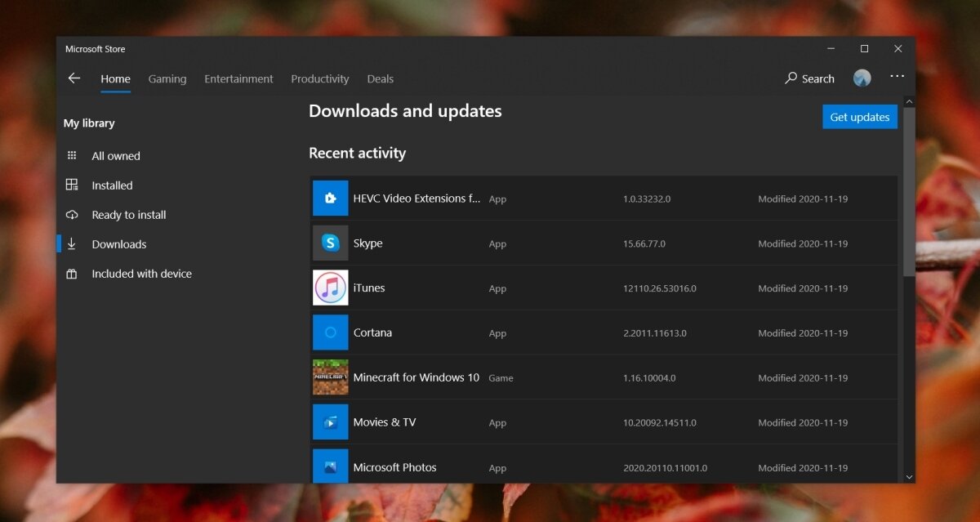980x522 pixels.
Task: Select Ready to install in sidebar
Action: click(x=128, y=215)
